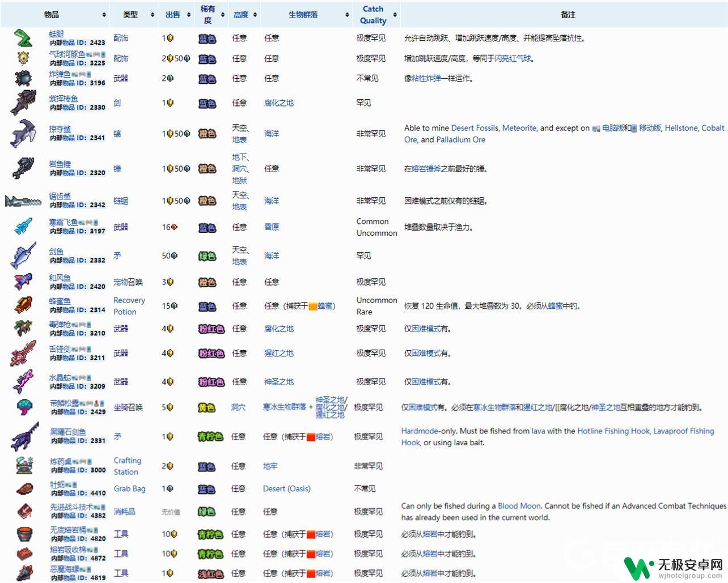Click 青柠色 rarity badge in 黑曜石剑鱼 row
The height and width of the screenshot is (583, 728).
pos(210,437)
